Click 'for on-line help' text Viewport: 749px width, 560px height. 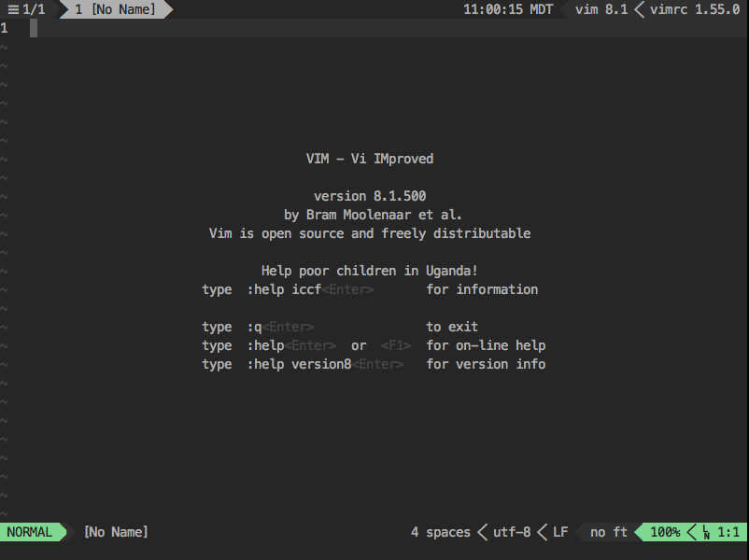pos(486,345)
